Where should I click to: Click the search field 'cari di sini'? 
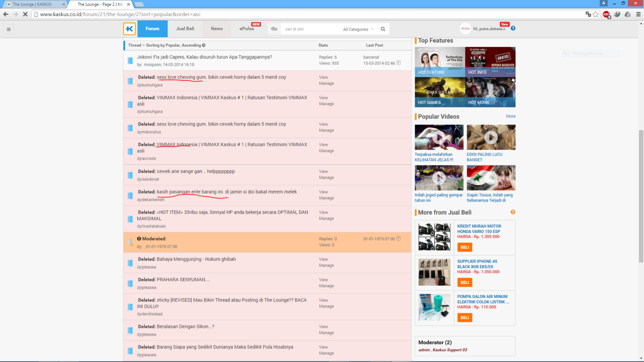coord(311,29)
